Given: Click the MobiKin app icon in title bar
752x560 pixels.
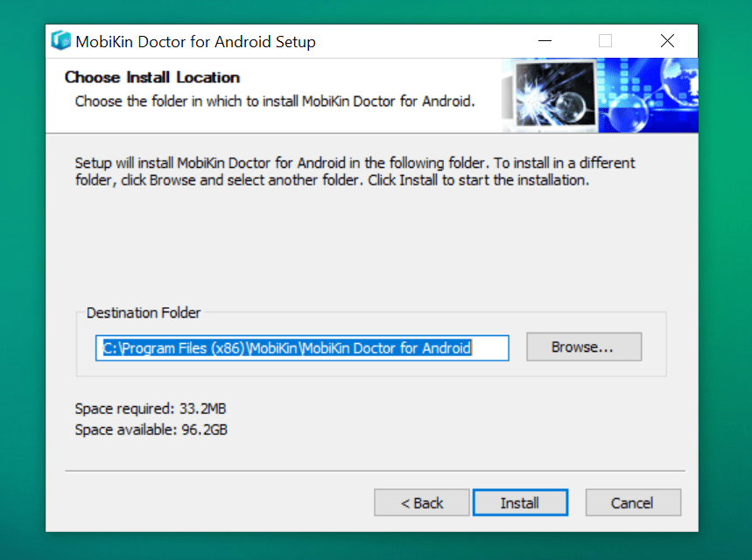Looking at the screenshot, I should [61, 41].
